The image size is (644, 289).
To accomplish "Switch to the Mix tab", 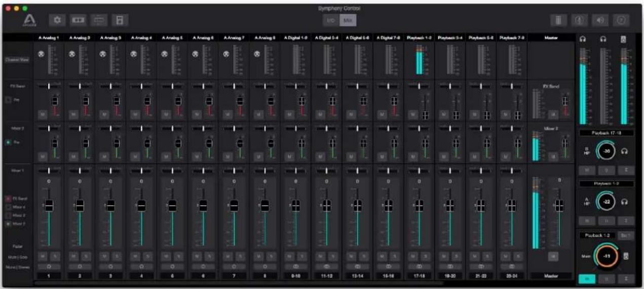I will point(348,20).
